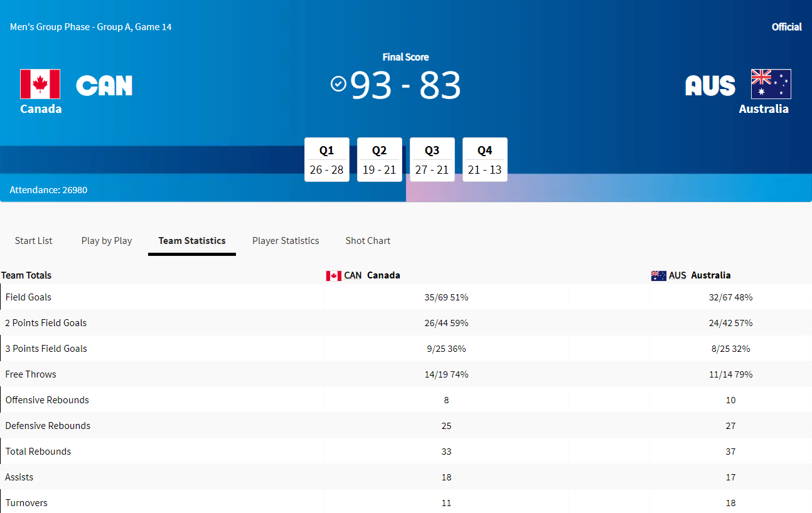Click Canada's 3-point value 9/25 36%

click(446, 349)
